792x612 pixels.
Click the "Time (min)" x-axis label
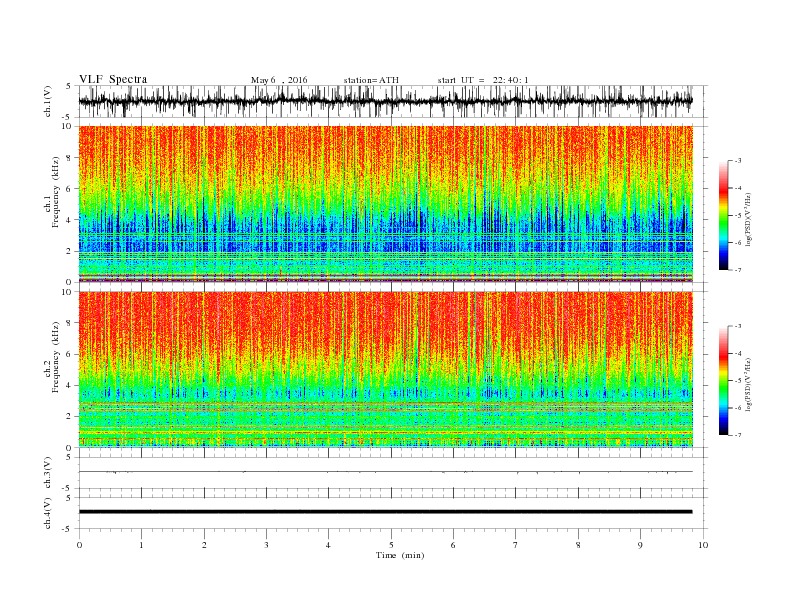click(400, 555)
